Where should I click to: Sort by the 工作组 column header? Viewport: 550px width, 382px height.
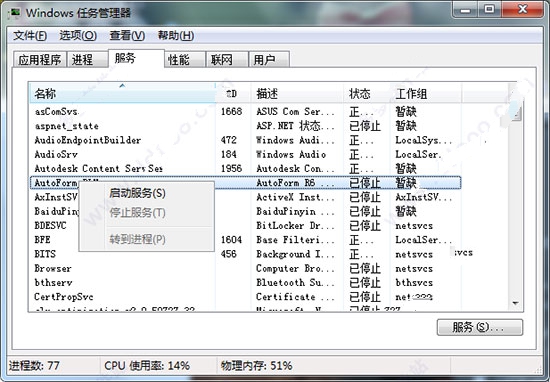pyautogui.click(x=426, y=94)
